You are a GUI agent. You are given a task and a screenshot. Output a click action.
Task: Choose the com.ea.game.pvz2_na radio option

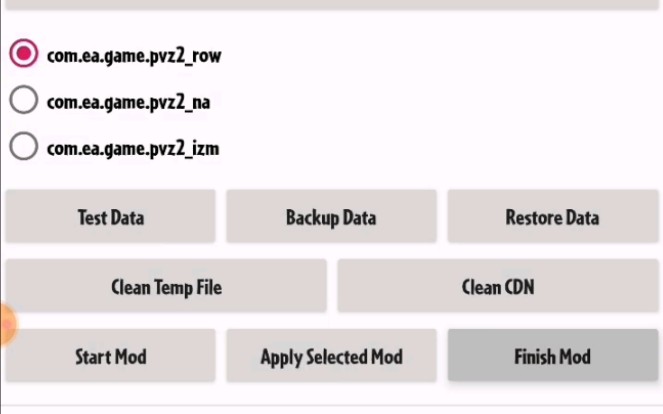tap(24, 100)
